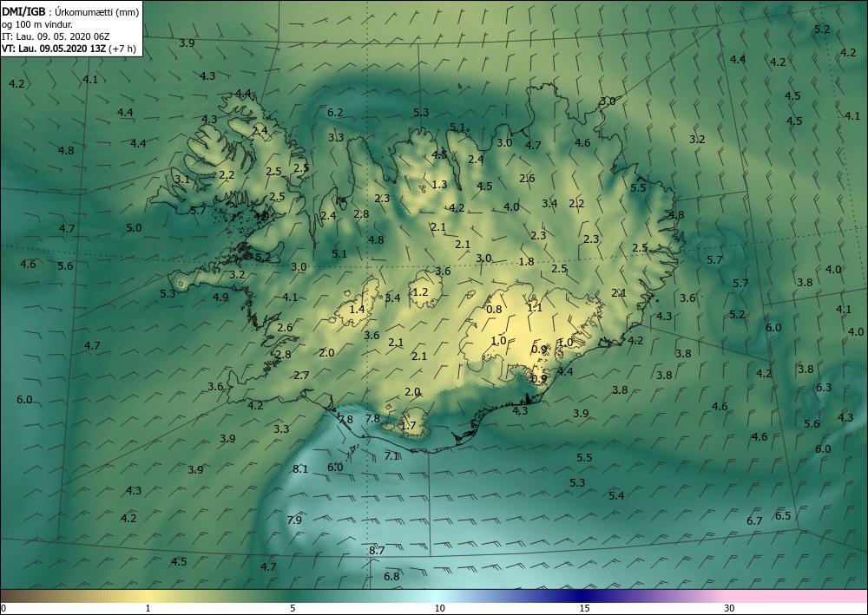Screen dimensions: 868x615
Task: Click the 5.0 map value
Action: tap(134, 227)
